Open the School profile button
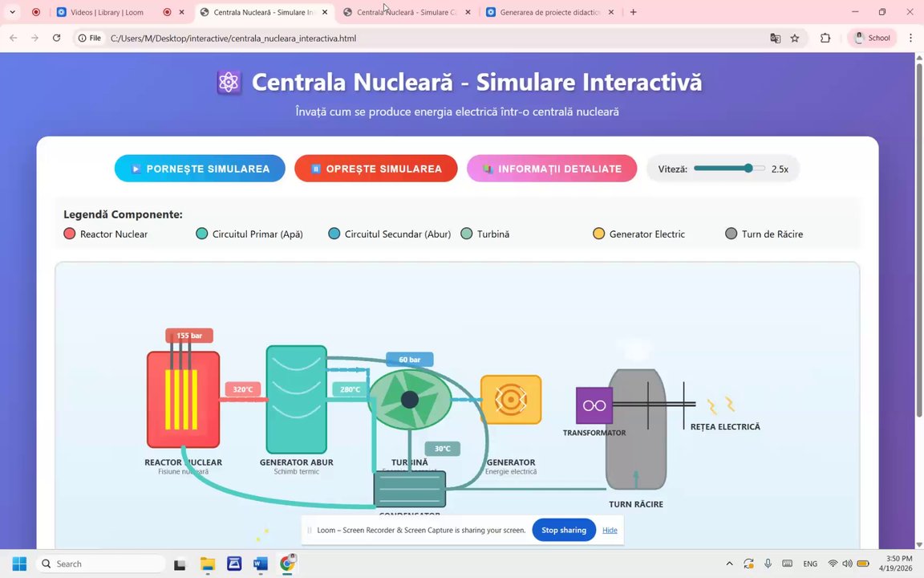924x578 pixels. click(872, 38)
